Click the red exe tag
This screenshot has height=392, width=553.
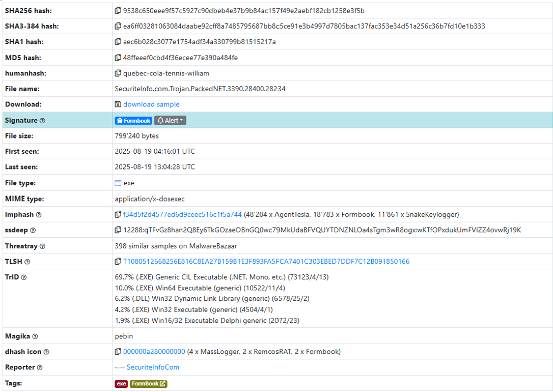tap(121, 384)
